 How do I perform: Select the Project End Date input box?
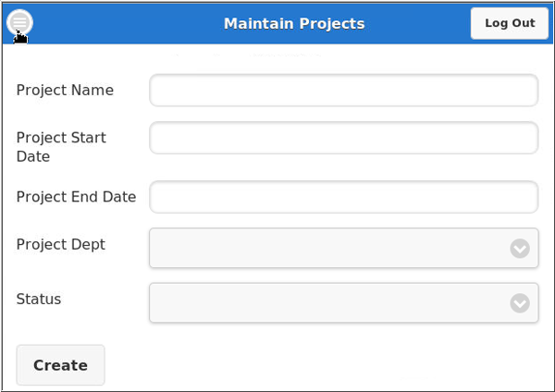(x=343, y=197)
